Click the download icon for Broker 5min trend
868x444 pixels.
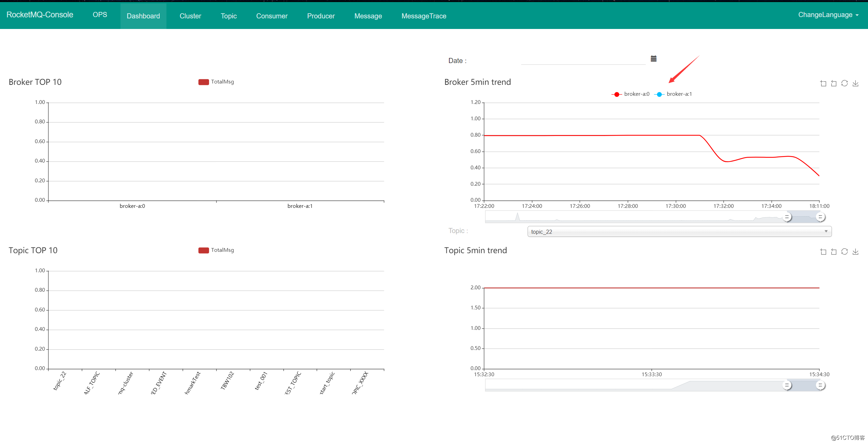pyautogui.click(x=858, y=84)
